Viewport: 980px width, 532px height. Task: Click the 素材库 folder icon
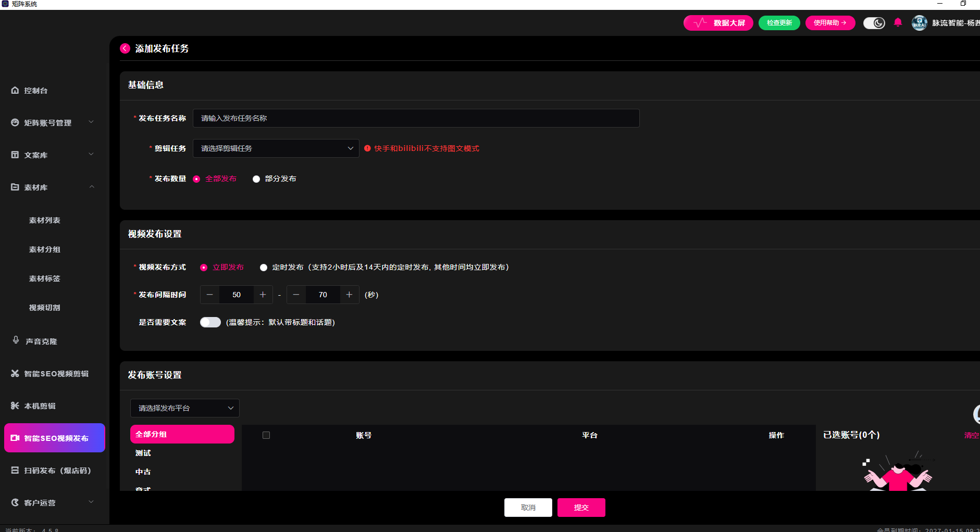15,187
